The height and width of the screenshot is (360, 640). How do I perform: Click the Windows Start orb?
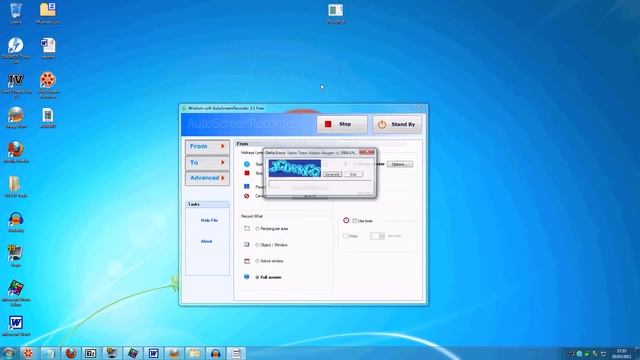[9, 353]
